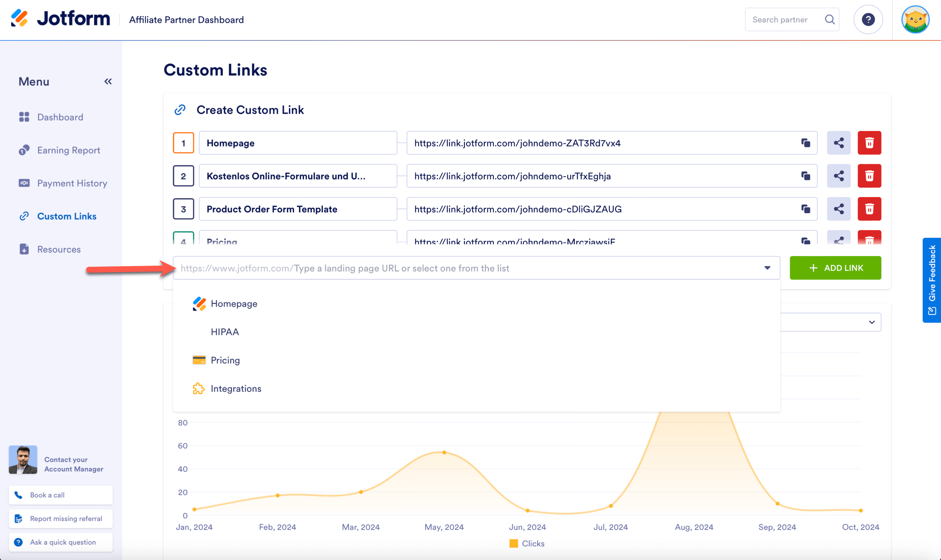The height and width of the screenshot is (560, 941).
Task: Copy the Homepage affiliate link
Action: 805,143
